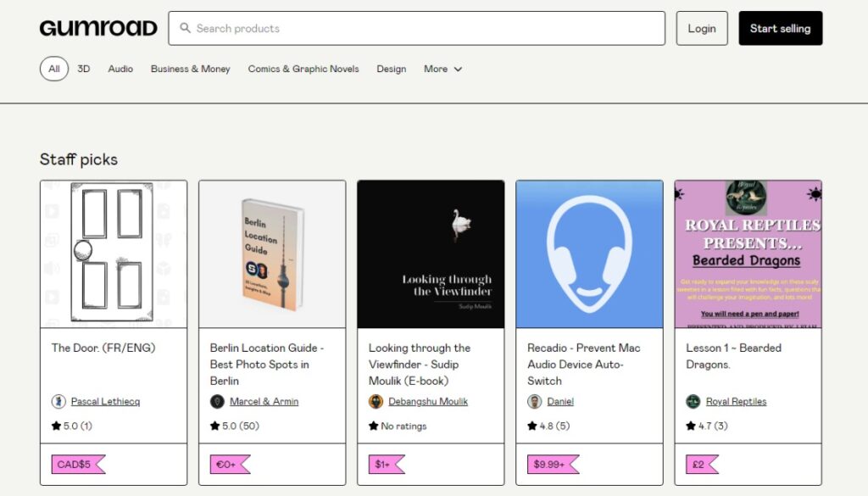The width and height of the screenshot is (868, 496).
Task: Open the Login page
Action: (702, 28)
